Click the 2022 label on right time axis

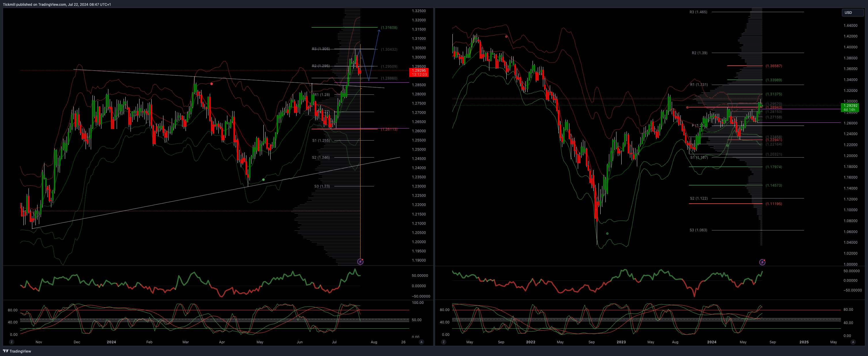[530, 342]
